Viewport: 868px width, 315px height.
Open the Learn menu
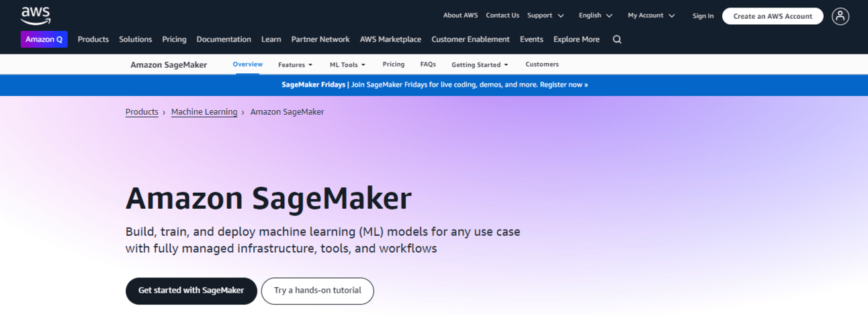pos(271,40)
